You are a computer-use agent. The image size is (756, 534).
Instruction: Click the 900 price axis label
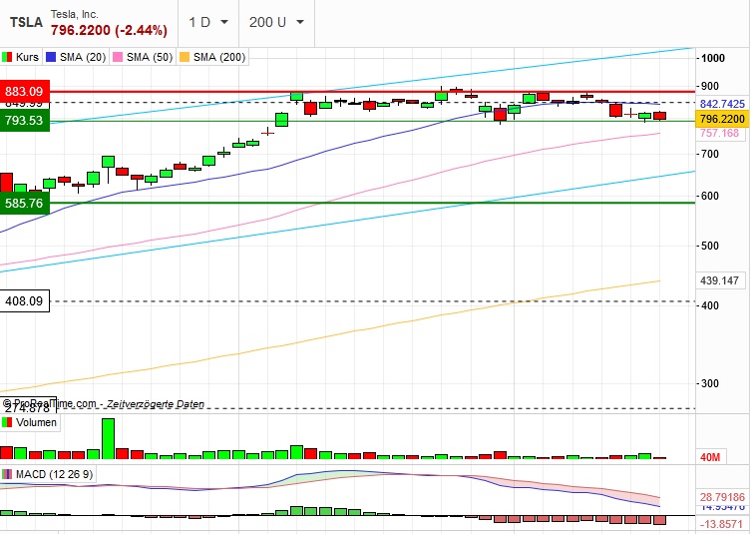pyautogui.click(x=710, y=87)
